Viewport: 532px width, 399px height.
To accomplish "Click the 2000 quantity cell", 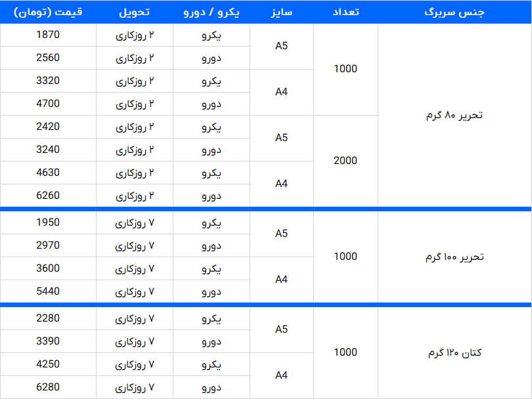I will pyautogui.click(x=345, y=161).
